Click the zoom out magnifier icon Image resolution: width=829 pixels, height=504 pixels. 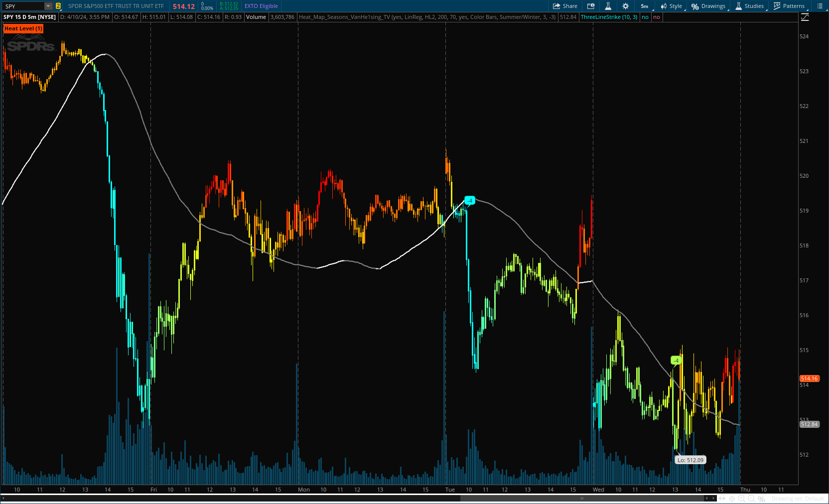click(x=751, y=499)
